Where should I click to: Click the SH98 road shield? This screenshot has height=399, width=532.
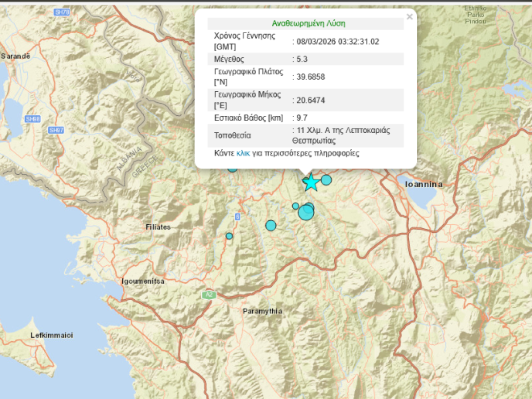pyautogui.click(x=32, y=119)
